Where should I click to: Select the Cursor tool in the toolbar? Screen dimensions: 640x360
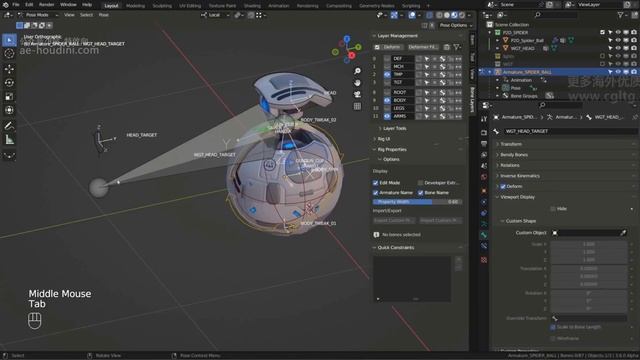[9, 54]
